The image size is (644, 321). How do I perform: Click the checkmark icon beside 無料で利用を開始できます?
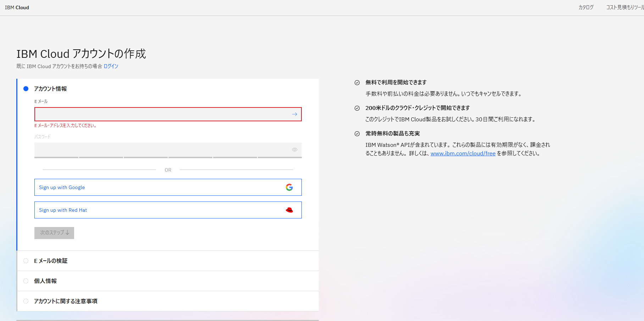357,83
